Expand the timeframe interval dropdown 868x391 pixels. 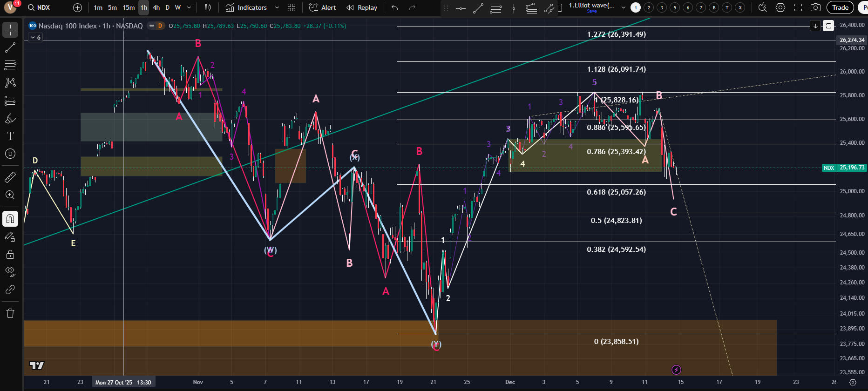pyautogui.click(x=189, y=7)
